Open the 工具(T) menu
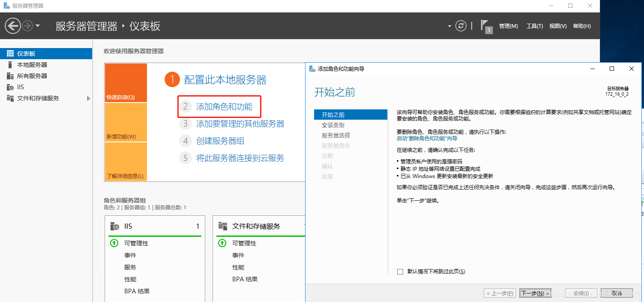Viewport: 644px width, 302px height. (x=535, y=26)
